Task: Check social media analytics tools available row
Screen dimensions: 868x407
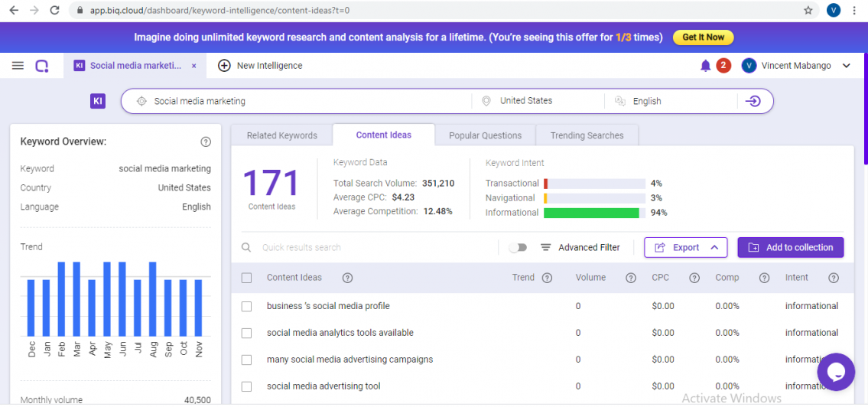Action: (x=247, y=333)
